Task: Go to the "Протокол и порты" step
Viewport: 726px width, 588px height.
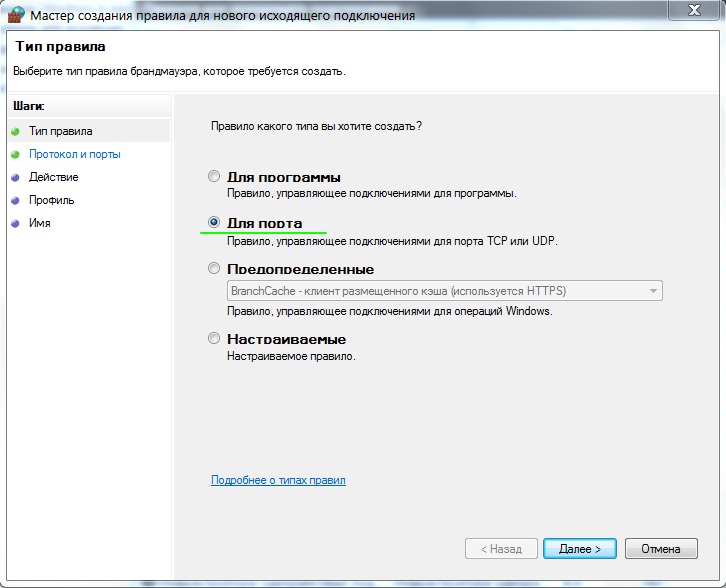Action: click(x=75, y=154)
